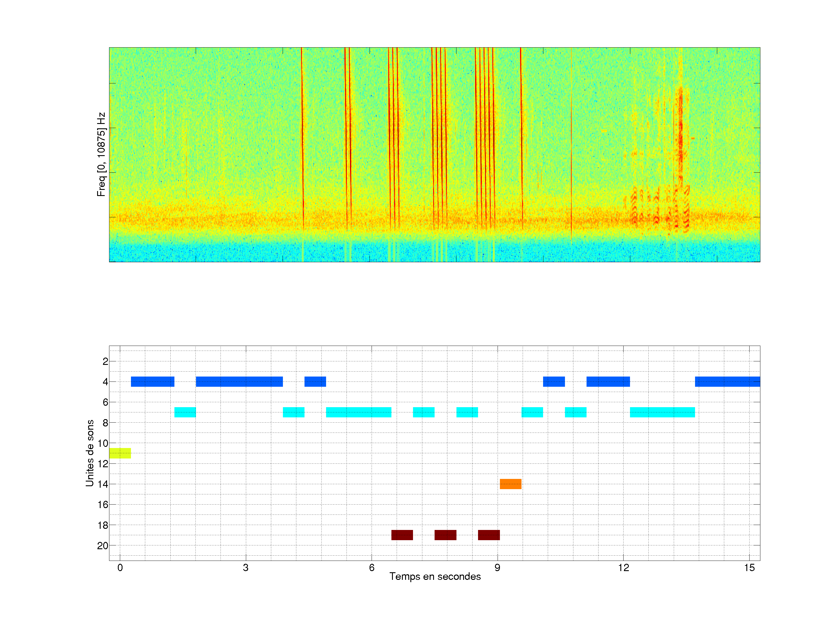Click the rightmost long cyan bar

point(662,412)
